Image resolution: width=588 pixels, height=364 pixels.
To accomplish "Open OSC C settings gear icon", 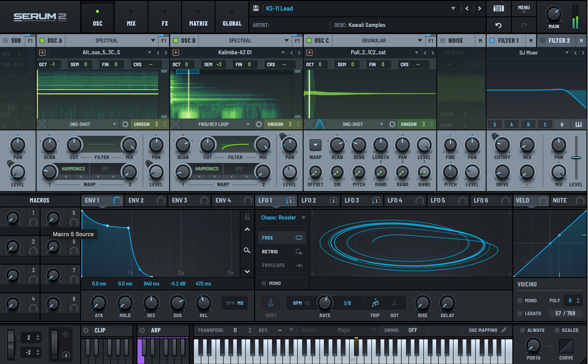I will [392, 124].
